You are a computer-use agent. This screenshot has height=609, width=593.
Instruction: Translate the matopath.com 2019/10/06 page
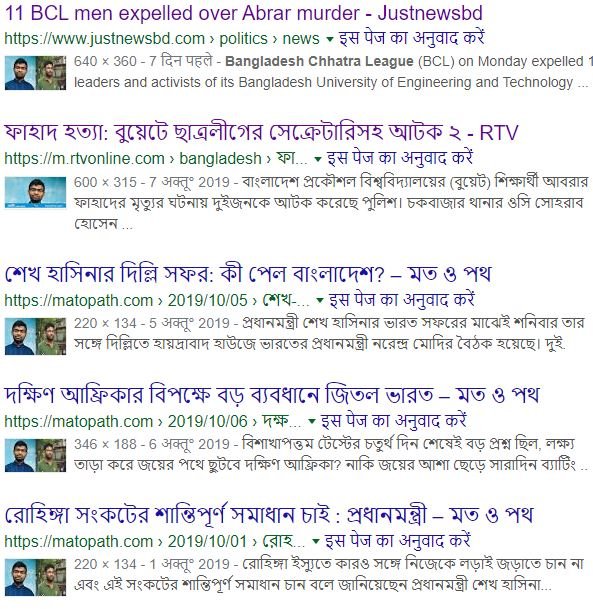[x=394, y=420]
